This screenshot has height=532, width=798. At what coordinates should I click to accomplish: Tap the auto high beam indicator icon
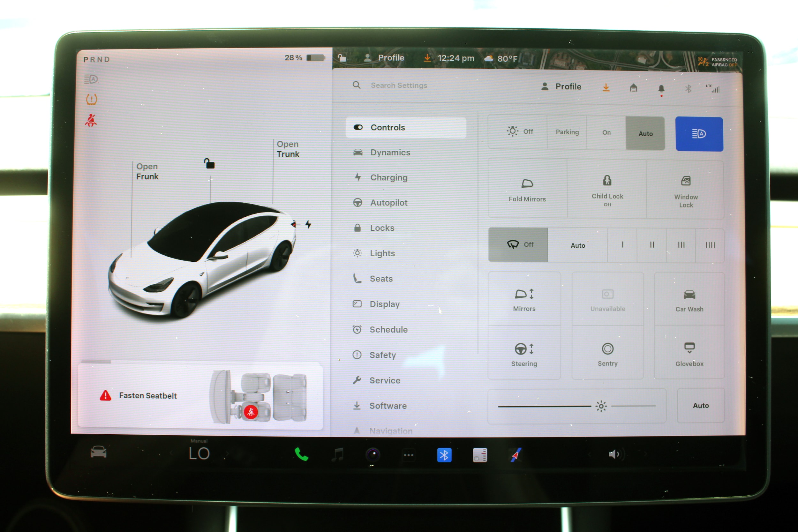[x=91, y=79]
